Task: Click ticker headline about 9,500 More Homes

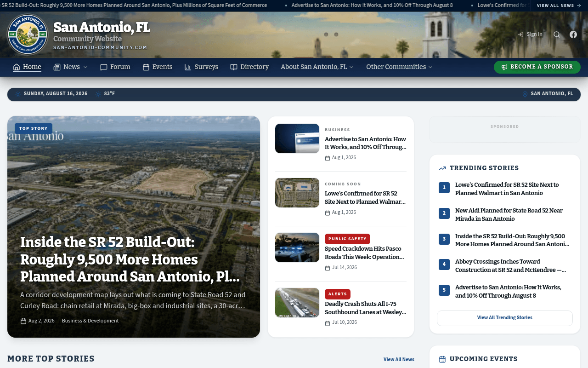Action: [134, 6]
